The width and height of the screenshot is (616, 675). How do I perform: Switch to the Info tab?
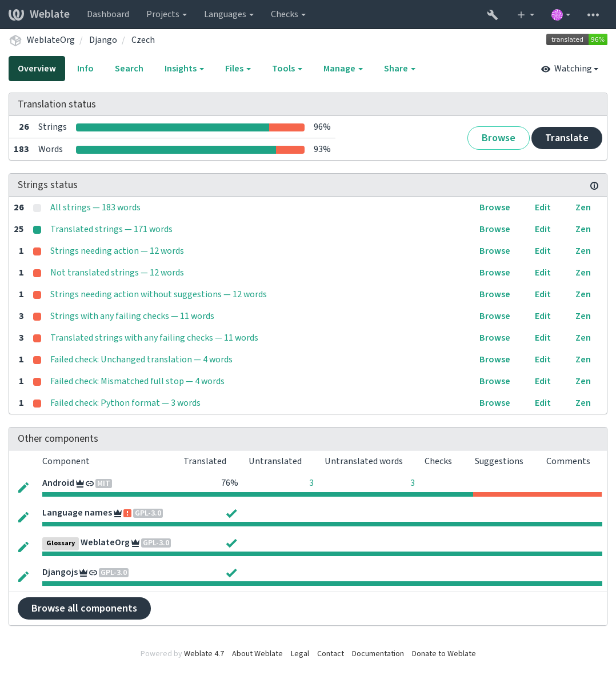(x=85, y=69)
